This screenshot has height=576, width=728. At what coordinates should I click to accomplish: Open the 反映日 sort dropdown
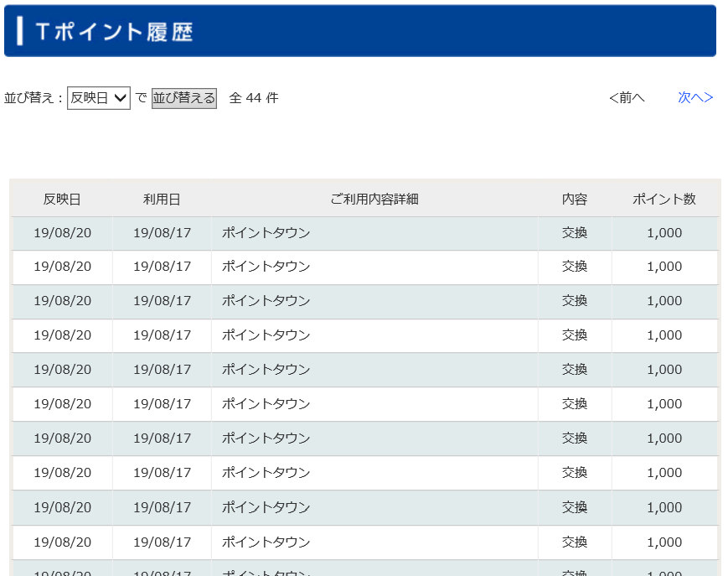click(x=98, y=98)
